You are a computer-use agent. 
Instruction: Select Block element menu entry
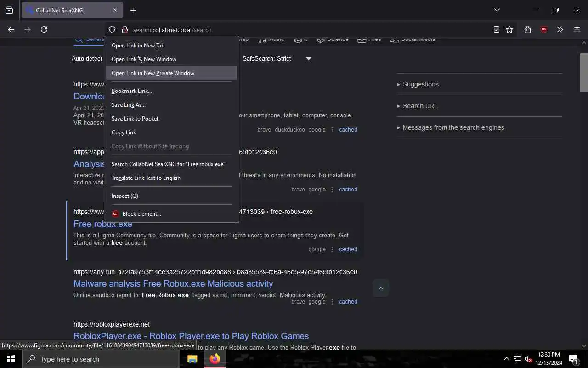[x=171, y=214]
